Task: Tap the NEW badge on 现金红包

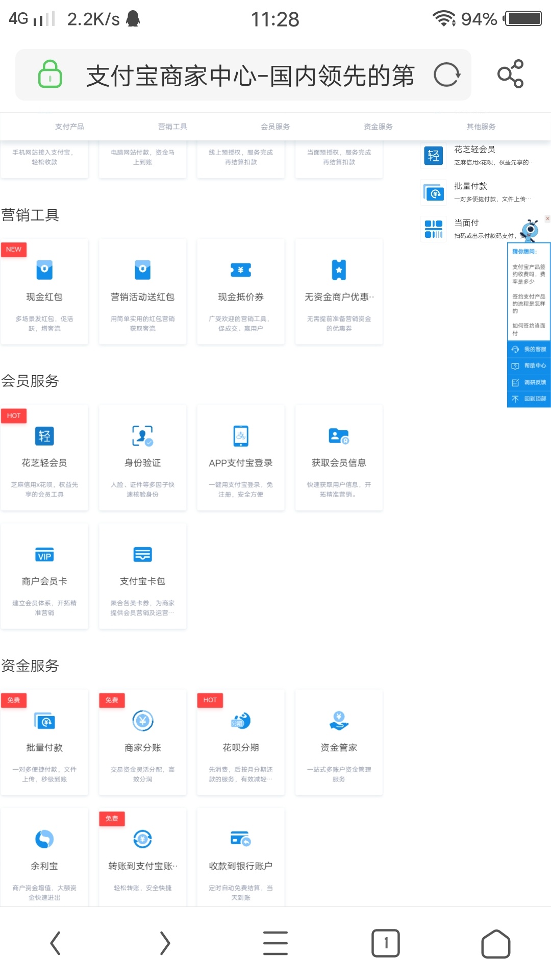Action: tap(14, 249)
